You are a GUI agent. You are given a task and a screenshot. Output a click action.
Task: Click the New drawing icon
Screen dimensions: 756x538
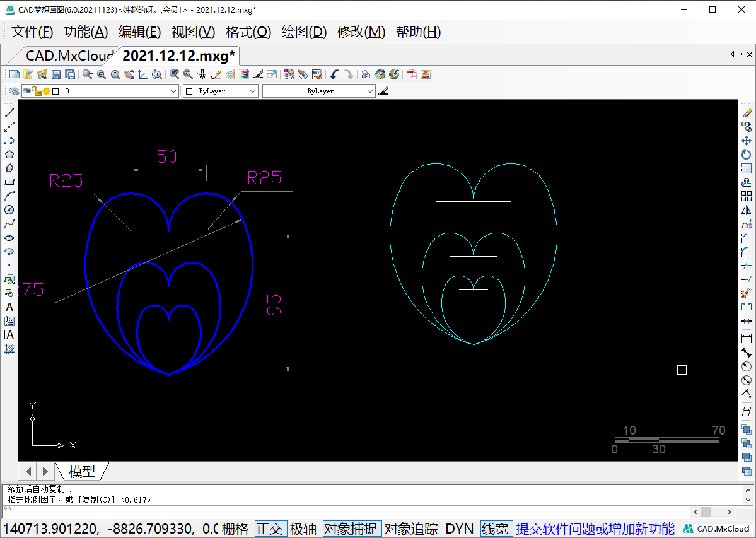point(15,74)
